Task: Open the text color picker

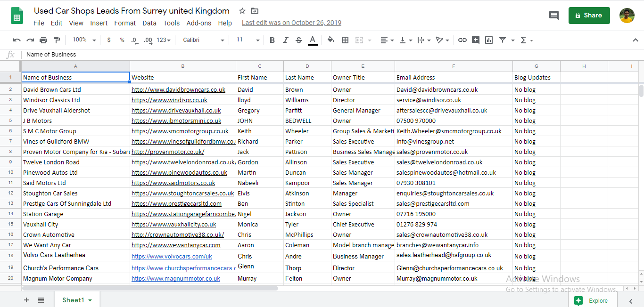Action: pyautogui.click(x=312, y=40)
